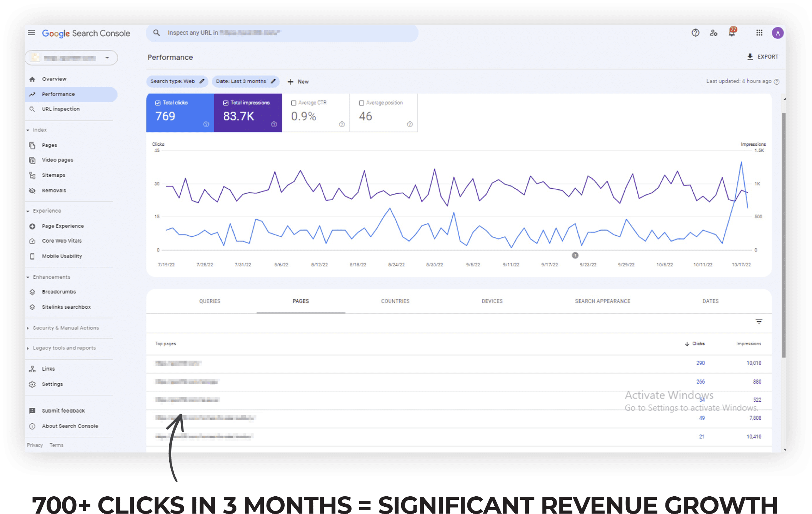Click the Links network icon
The width and height of the screenshot is (812, 514).
[32, 369]
